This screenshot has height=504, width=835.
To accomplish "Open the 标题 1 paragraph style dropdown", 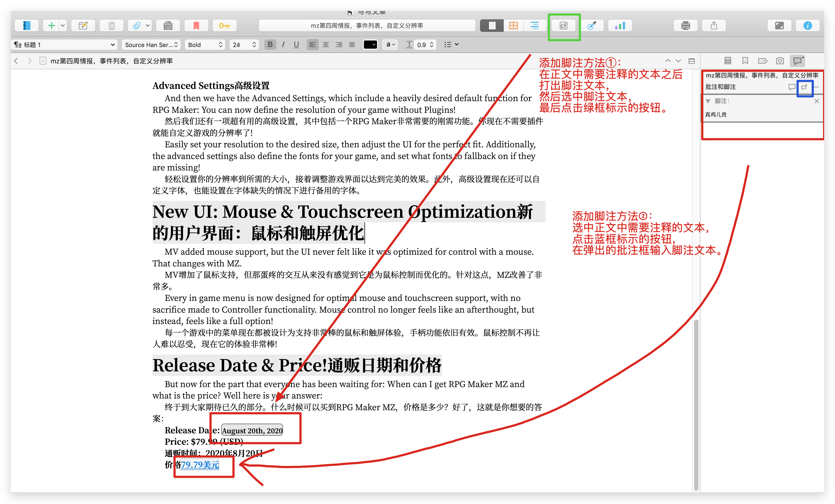I will pos(64,44).
